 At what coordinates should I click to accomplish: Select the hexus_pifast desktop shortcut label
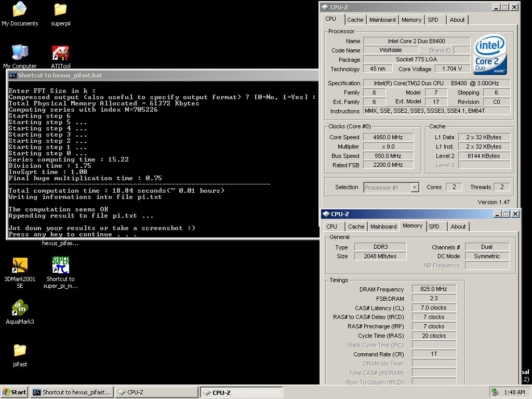[60, 243]
